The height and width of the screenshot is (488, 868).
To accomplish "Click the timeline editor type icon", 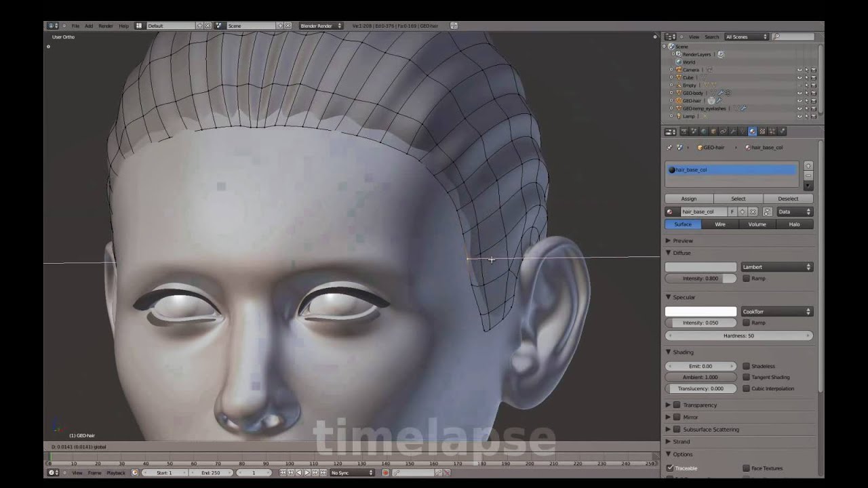I will [52, 472].
